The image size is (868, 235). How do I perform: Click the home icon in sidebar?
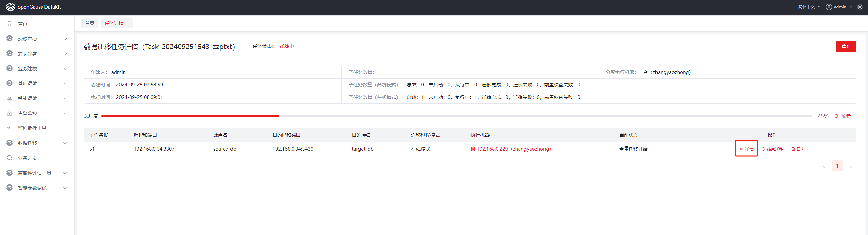pyautogui.click(x=10, y=24)
